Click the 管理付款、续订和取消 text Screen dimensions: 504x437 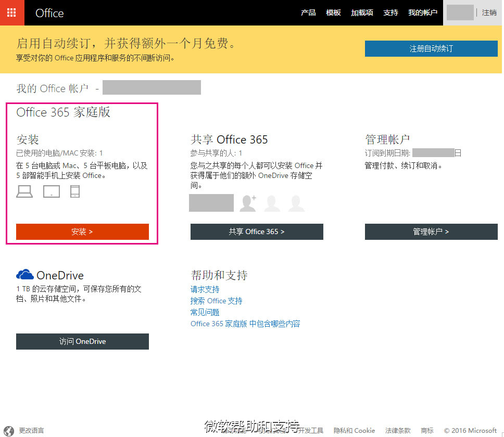pyautogui.click(x=404, y=165)
